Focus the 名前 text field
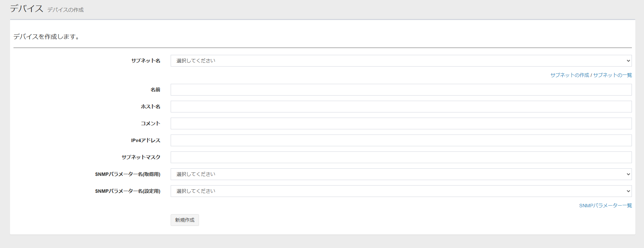Image resolution: width=644 pixels, height=248 pixels. point(401,90)
